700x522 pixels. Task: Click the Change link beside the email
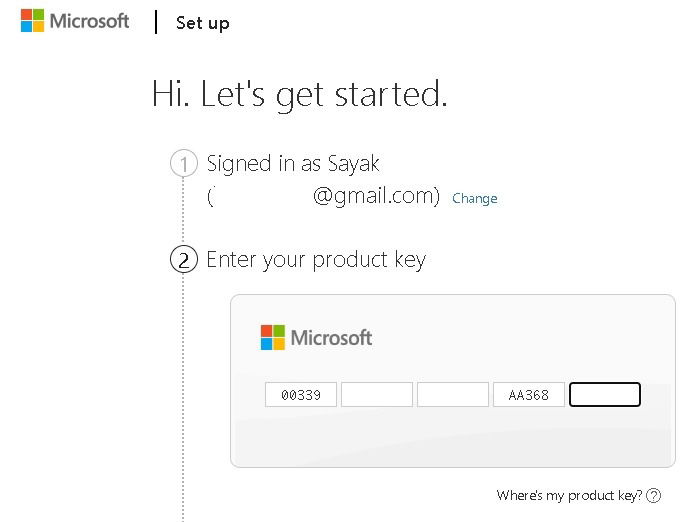tap(475, 198)
